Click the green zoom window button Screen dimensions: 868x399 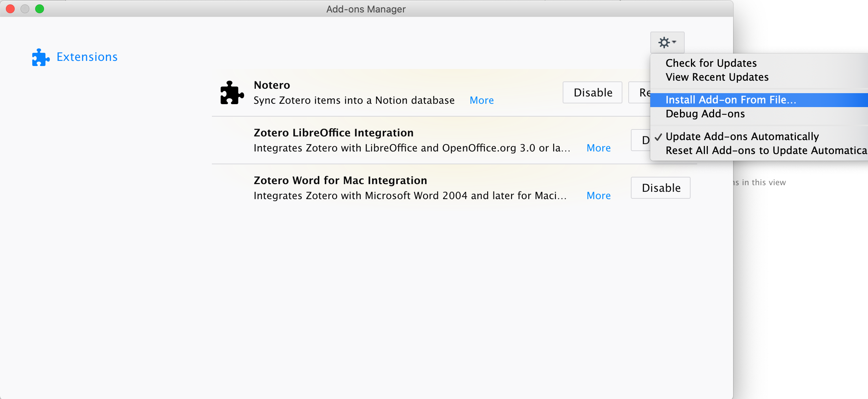[x=40, y=9]
